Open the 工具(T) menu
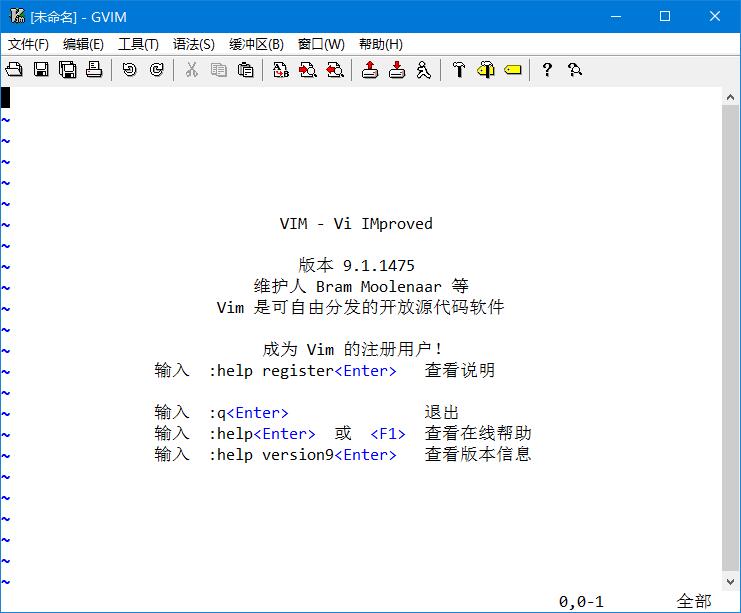 [x=138, y=44]
